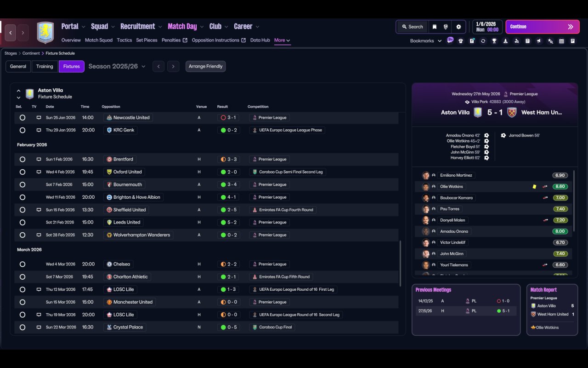
Task: Select the Sheffield United fixture radio button
Action: point(23,210)
